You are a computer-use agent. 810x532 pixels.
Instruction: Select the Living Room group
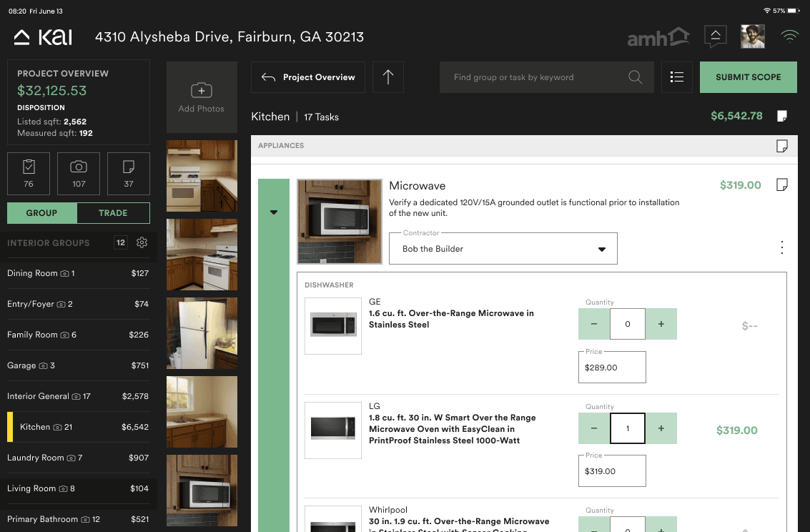coord(78,488)
